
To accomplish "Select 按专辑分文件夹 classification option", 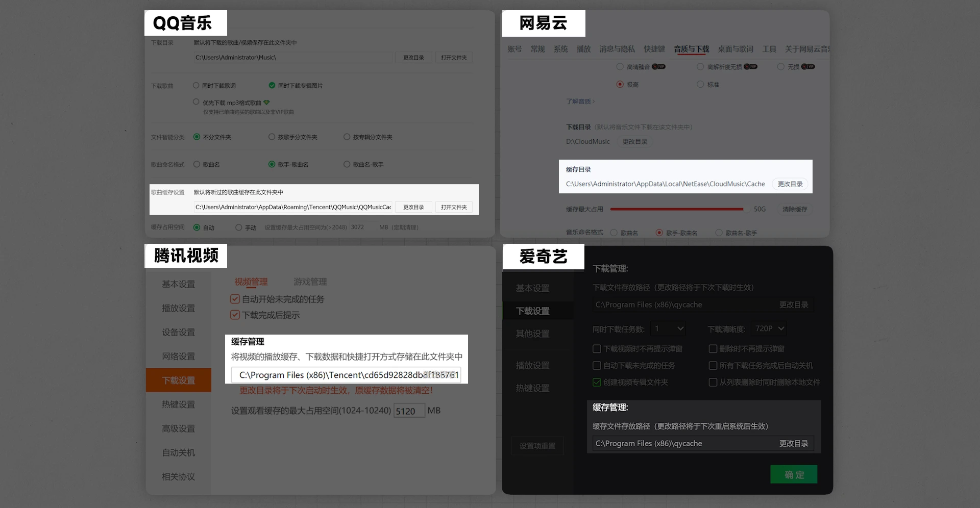I will (x=347, y=137).
